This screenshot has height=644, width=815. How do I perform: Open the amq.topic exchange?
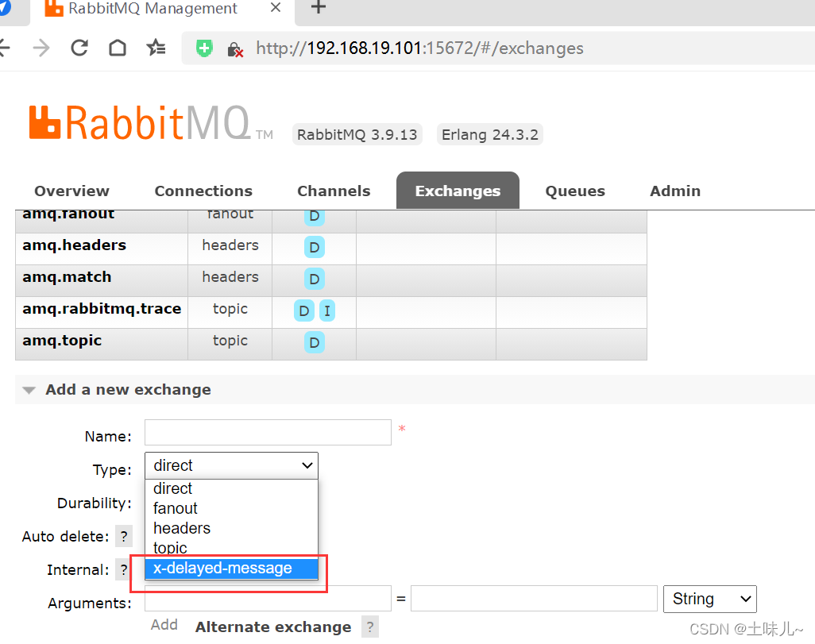point(62,341)
